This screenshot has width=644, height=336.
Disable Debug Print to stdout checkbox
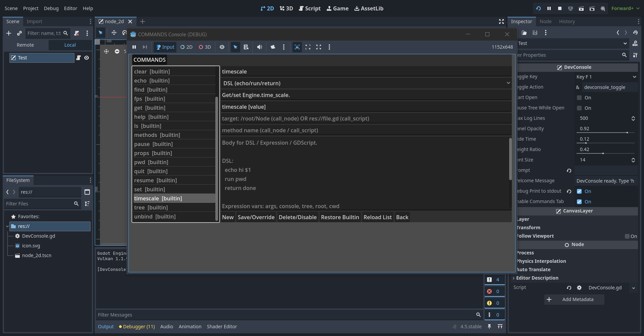tap(579, 191)
